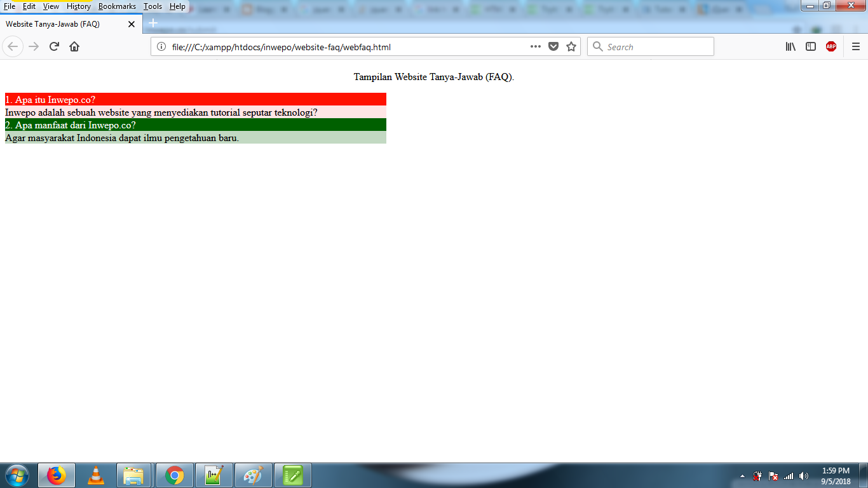Open the Firefox hamburger menu
This screenshot has width=868, height=488.
[x=856, y=46]
